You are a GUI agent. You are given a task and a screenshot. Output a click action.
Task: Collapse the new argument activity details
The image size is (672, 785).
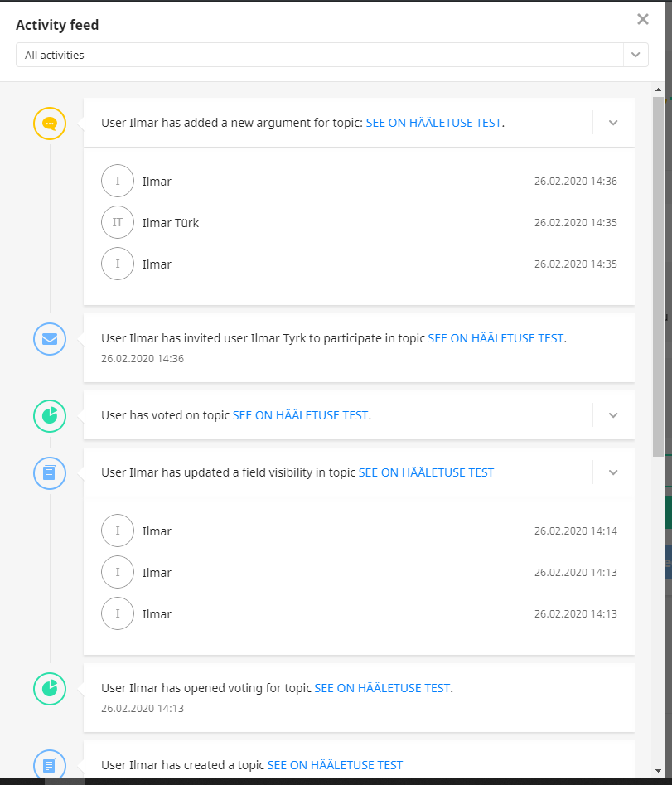(x=612, y=122)
